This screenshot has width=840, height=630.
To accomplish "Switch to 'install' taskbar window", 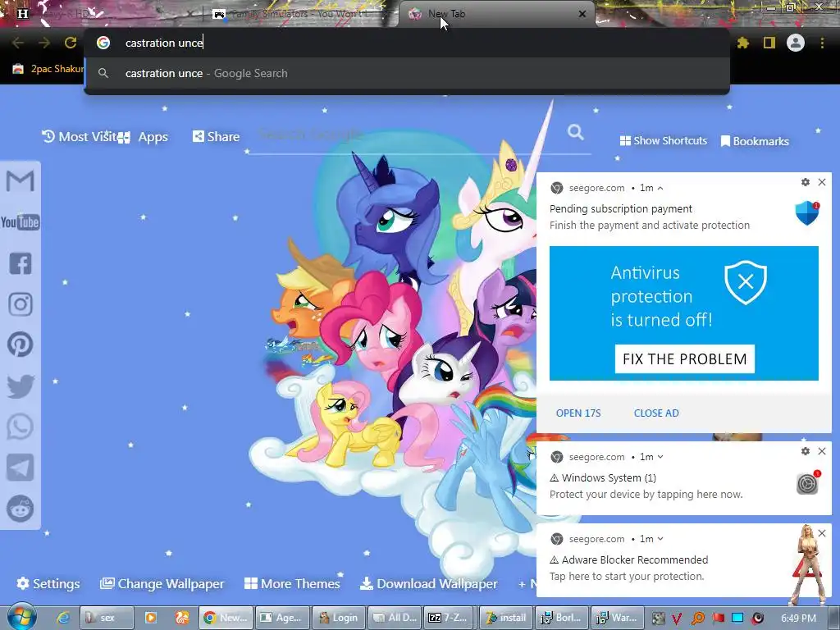I will (505, 618).
